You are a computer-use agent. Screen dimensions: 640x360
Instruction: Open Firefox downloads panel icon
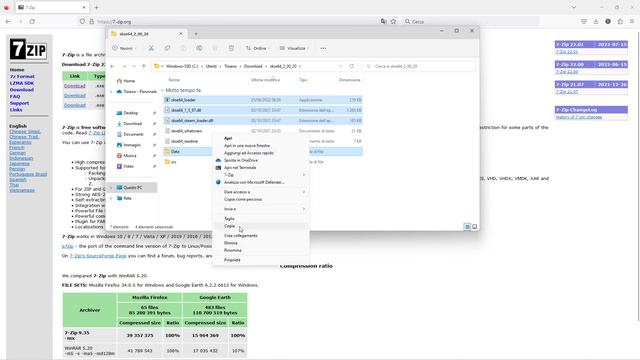click(596, 21)
